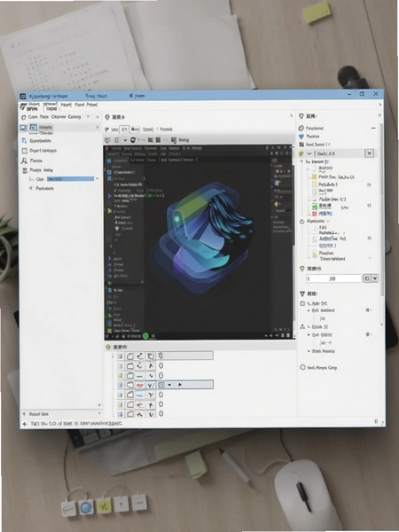Collapse the first tree node under highlighted row
Viewport: 399px width, 532px height.
[x=302, y=162]
